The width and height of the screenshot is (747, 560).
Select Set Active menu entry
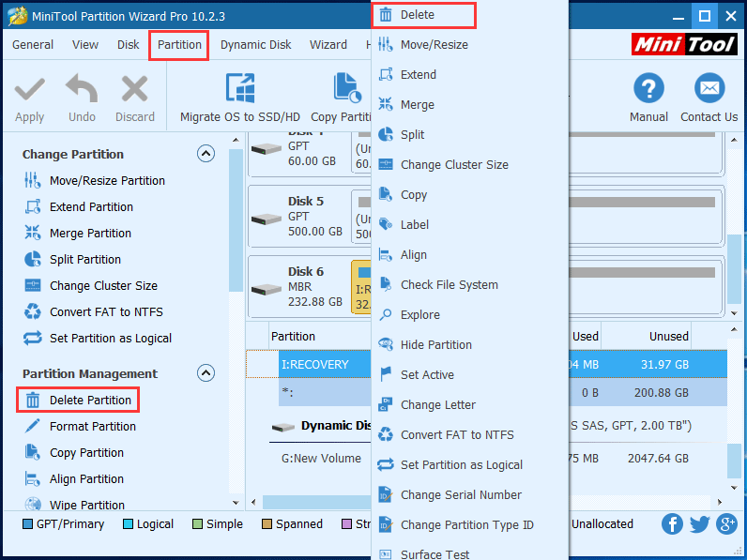click(x=470, y=375)
